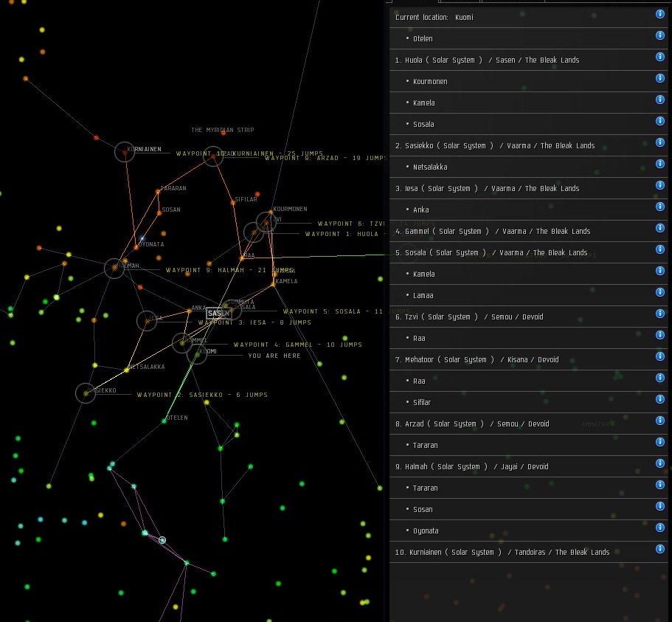Click the Halmah waypoint circle on map
The width and height of the screenshot is (672, 622).
tap(114, 268)
